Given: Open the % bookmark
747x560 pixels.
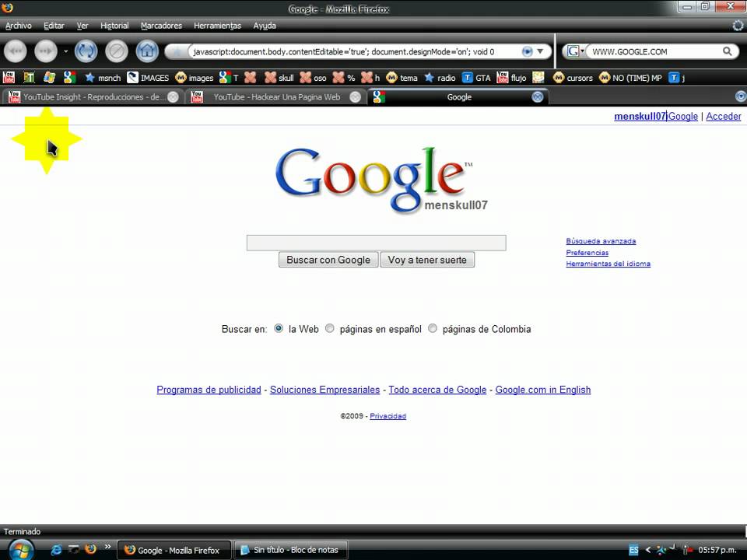Looking at the screenshot, I should click(344, 78).
